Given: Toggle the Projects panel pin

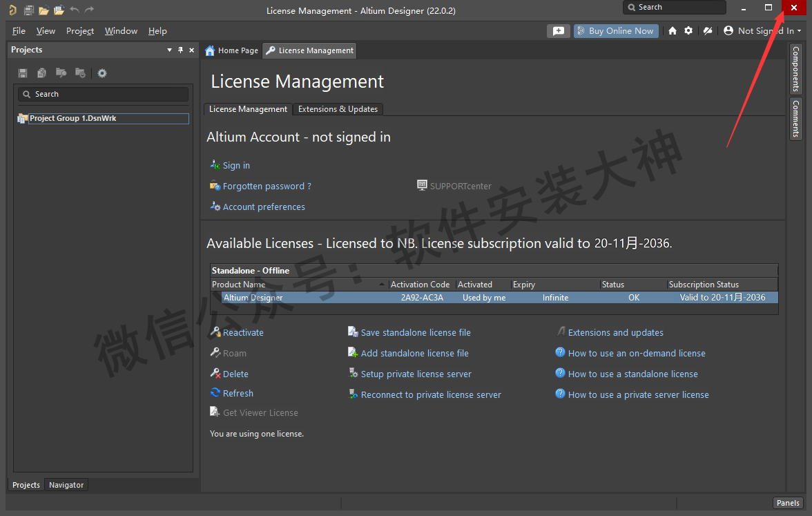Looking at the screenshot, I should coord(181,50).
